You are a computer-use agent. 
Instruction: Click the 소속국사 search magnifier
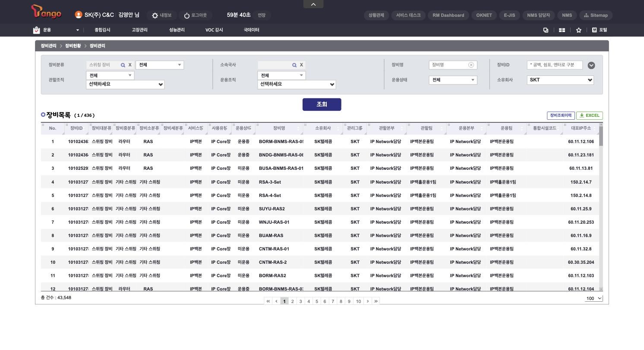tap(294, 65)
